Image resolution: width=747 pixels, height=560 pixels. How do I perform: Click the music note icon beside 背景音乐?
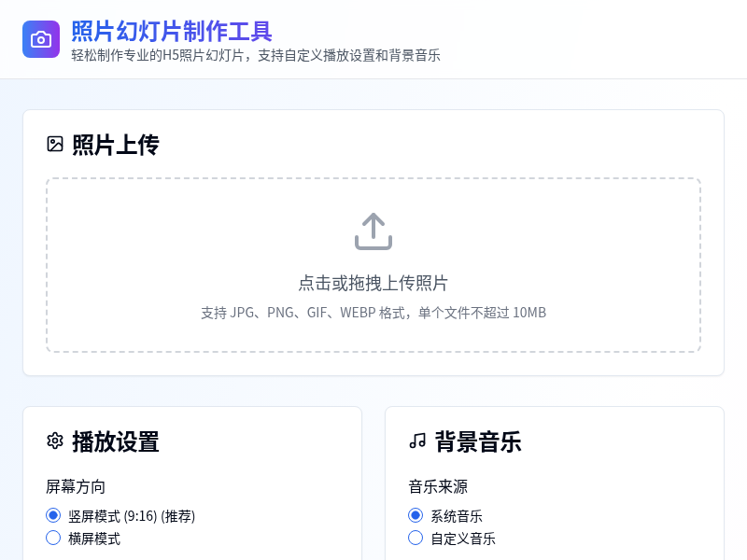click(417, 441)
